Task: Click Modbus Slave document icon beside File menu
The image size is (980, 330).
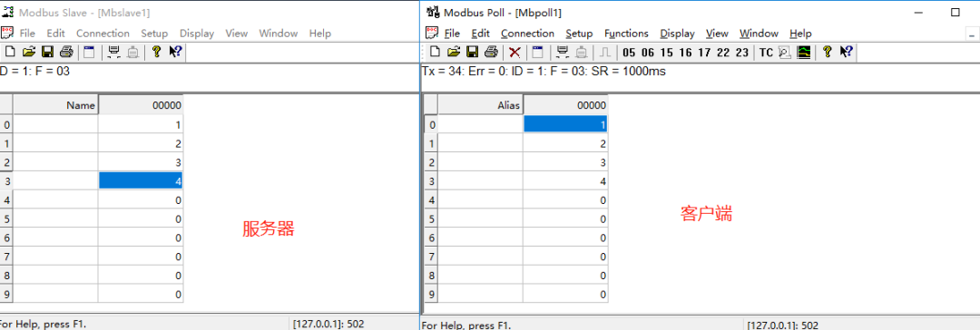Action: (x=7, y=34)
